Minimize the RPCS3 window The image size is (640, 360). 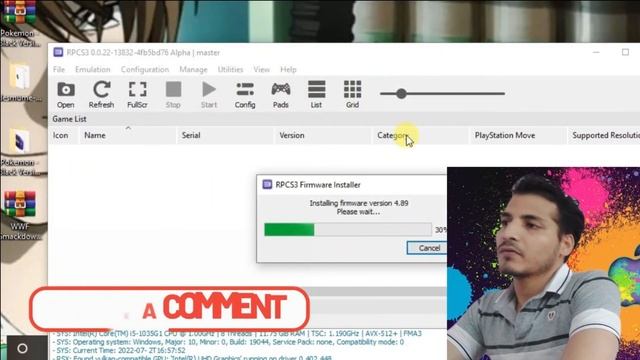pos(596,52)
